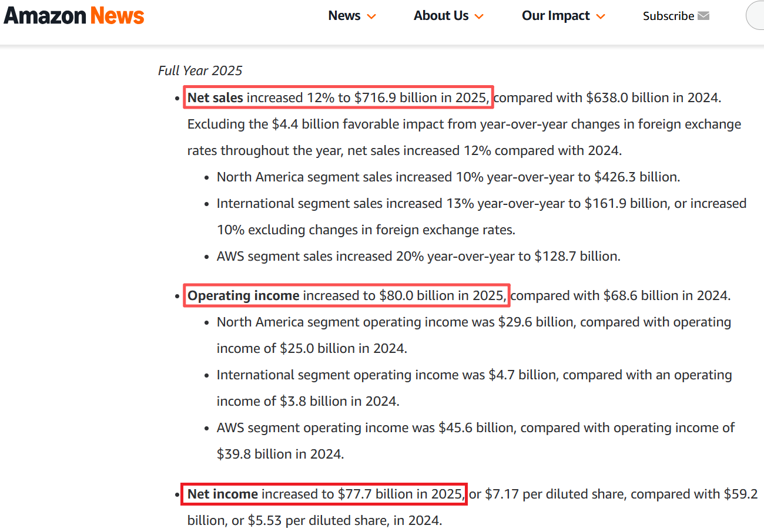764x532 pixels.
Task: Click the North America segment sales $426.3 billion line
Action: click(x=448, y=177)
